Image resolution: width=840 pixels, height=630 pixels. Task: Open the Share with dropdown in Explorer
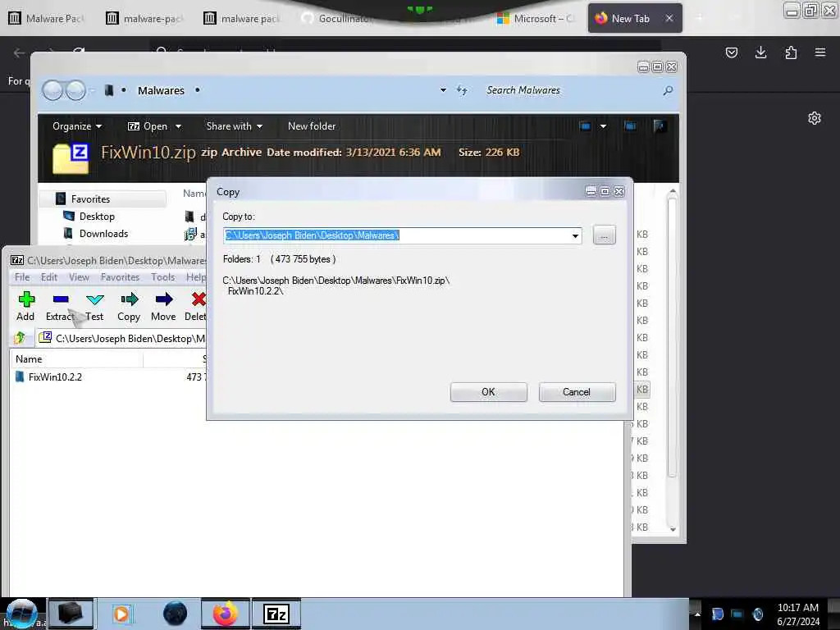point(234,126)
